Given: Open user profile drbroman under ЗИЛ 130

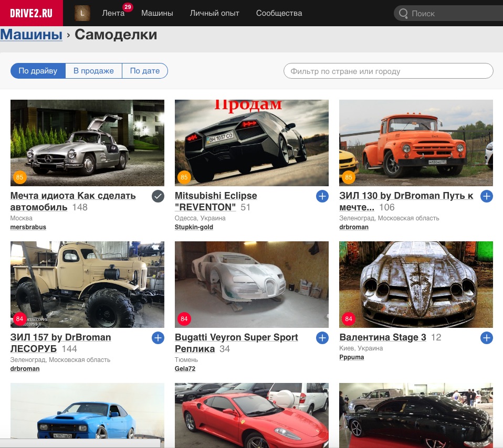Looking at the screenshot, I should click(x=354, y=227).
